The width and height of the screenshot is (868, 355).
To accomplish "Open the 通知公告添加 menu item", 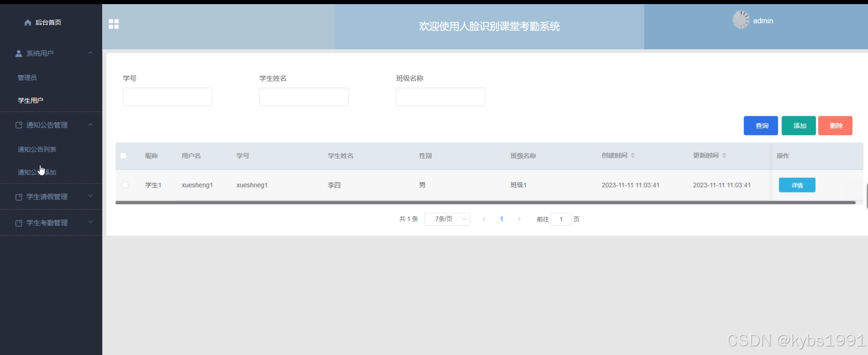I will [x=37, y=172].
